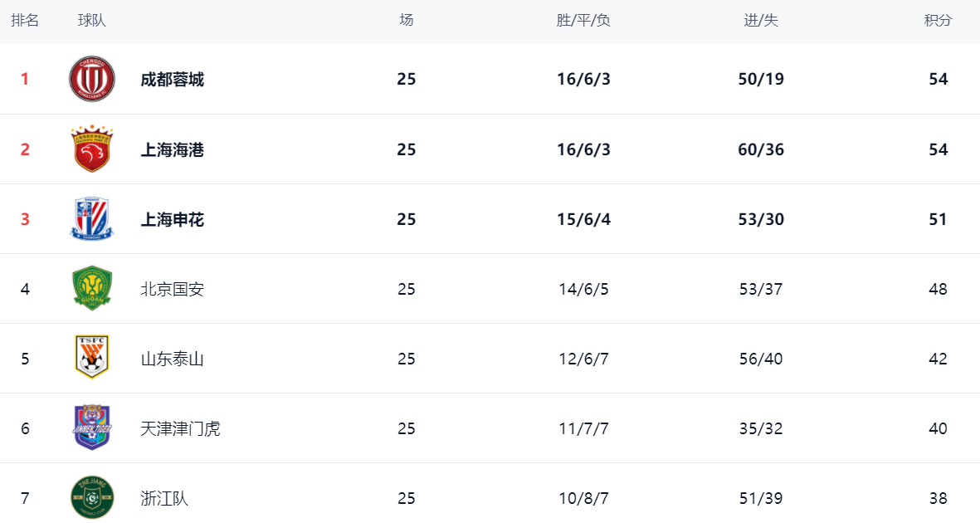Click the Zhejiang round green logo
Viewport: 980px width, 523px height.
[92, 497]
